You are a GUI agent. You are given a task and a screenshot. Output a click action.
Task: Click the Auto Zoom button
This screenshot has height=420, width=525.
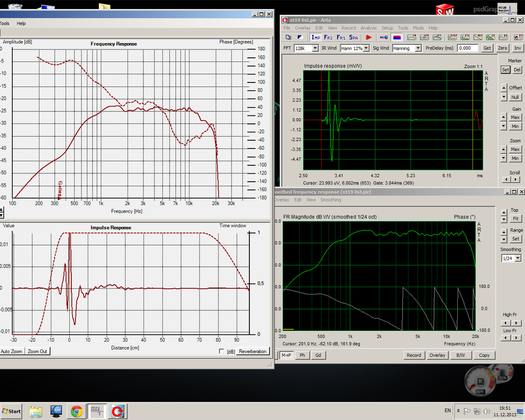pos(12,351)
